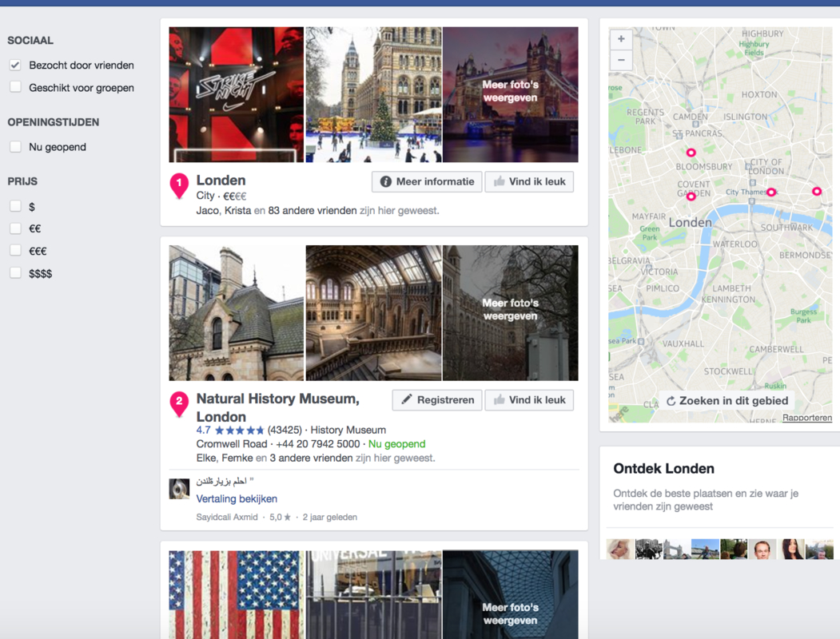The width and height of the screenshot is (840, 639).
Task: Show more photos for Natural History Museum
Action: [x=511, y=313]
